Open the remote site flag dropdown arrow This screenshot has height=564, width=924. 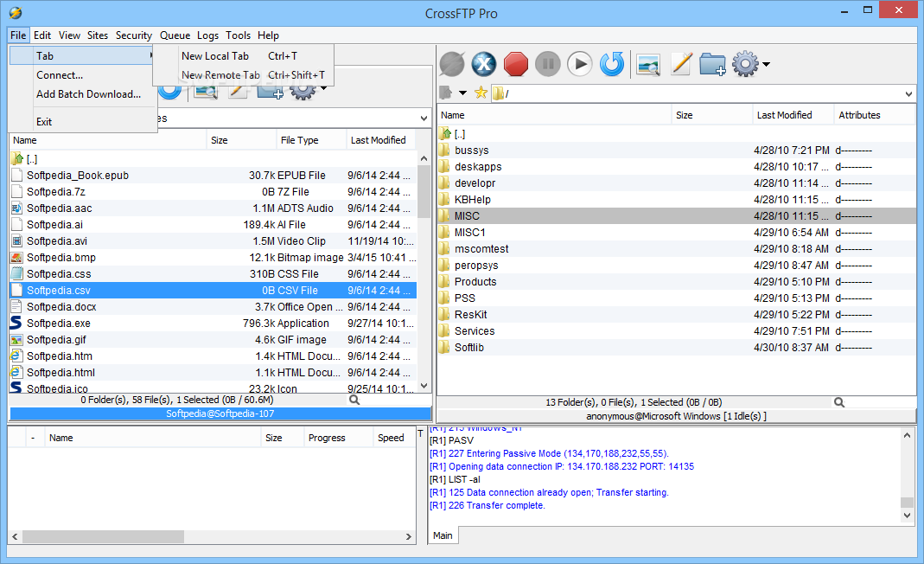(x=462, y=93)
